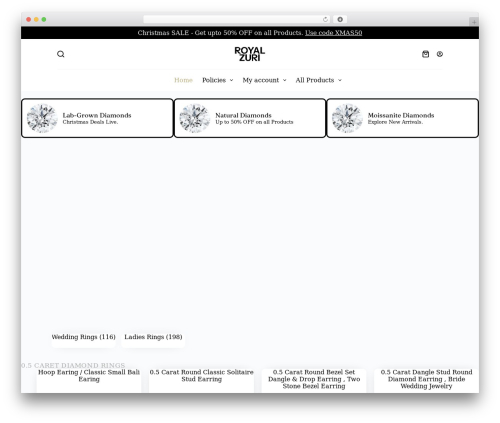Click the 'Explore New Arrivals.' subtitle
This screenshot has height=423, width=500.
click(x=395, y=122)
